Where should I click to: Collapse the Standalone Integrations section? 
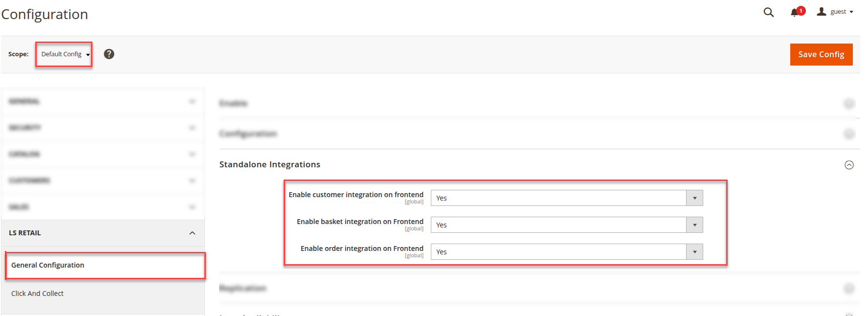coord(849,165)
